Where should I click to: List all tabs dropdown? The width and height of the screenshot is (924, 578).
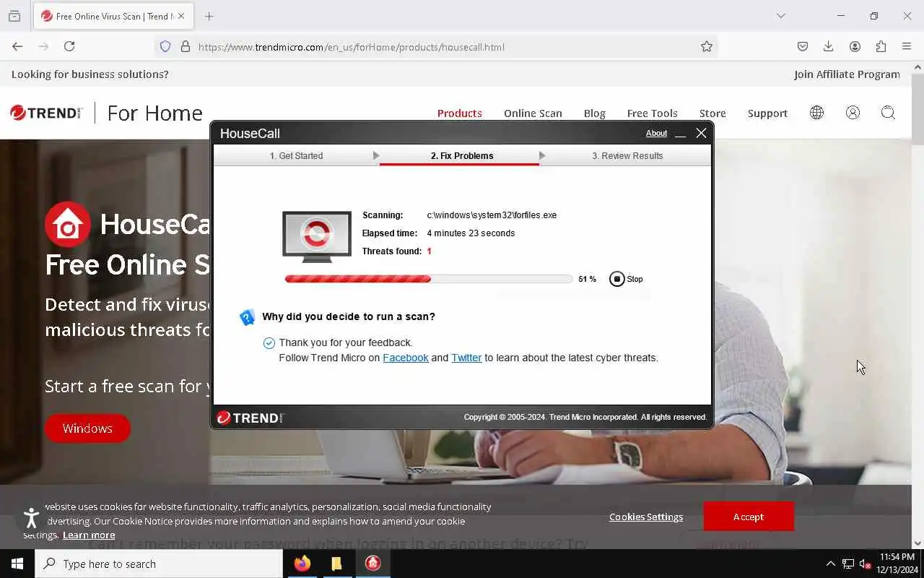coord(781,16)
